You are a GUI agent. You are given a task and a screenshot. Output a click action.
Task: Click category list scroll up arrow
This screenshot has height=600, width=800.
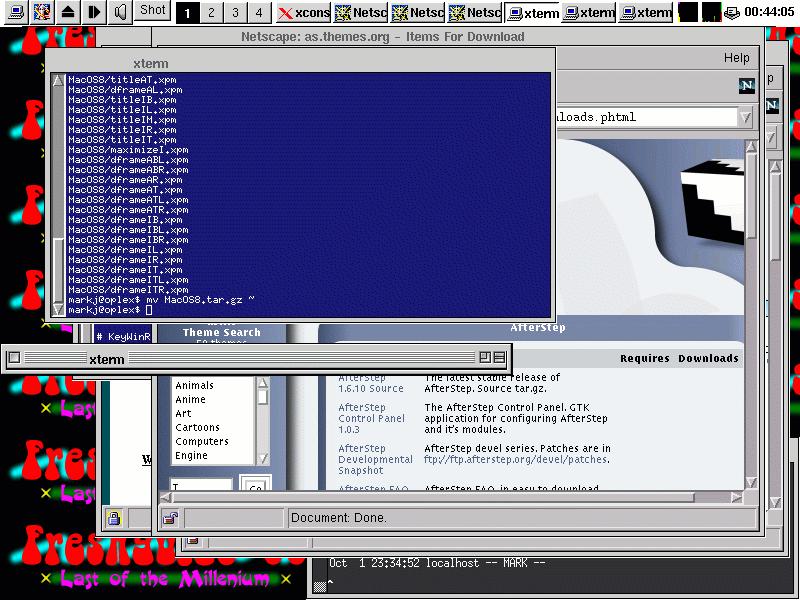pyautogui.click(x=263, y=383)
